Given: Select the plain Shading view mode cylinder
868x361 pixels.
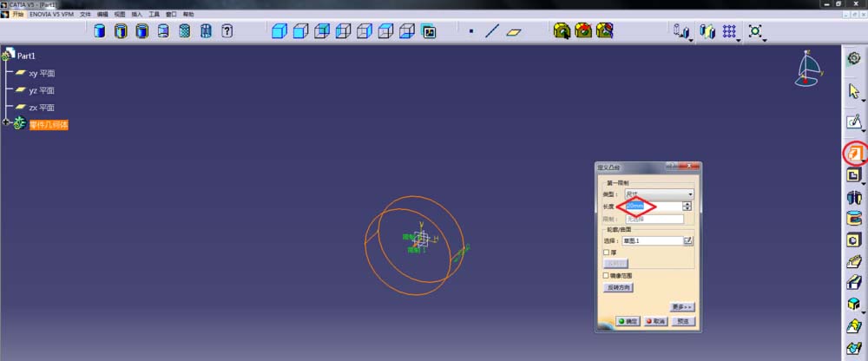Looking at the screenshot, I should coord(100,31).
